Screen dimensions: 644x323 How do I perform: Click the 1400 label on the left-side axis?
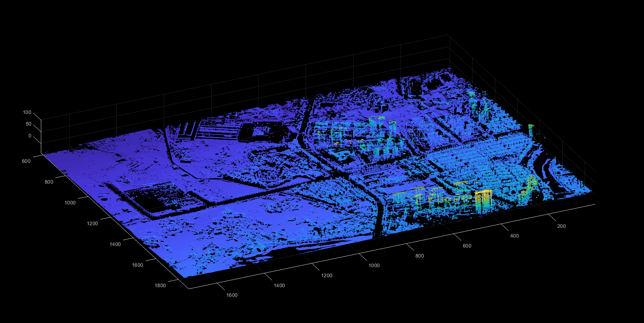[115, 244]
